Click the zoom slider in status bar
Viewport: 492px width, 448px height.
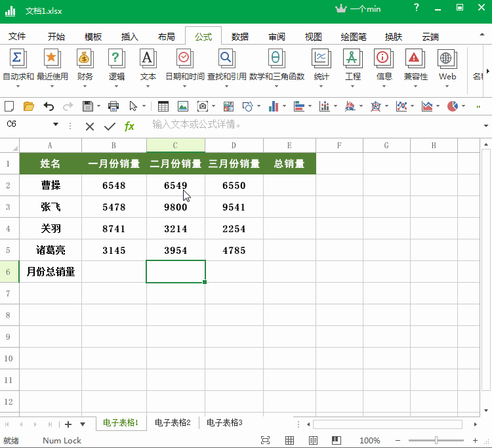click(x=436, y=440)
